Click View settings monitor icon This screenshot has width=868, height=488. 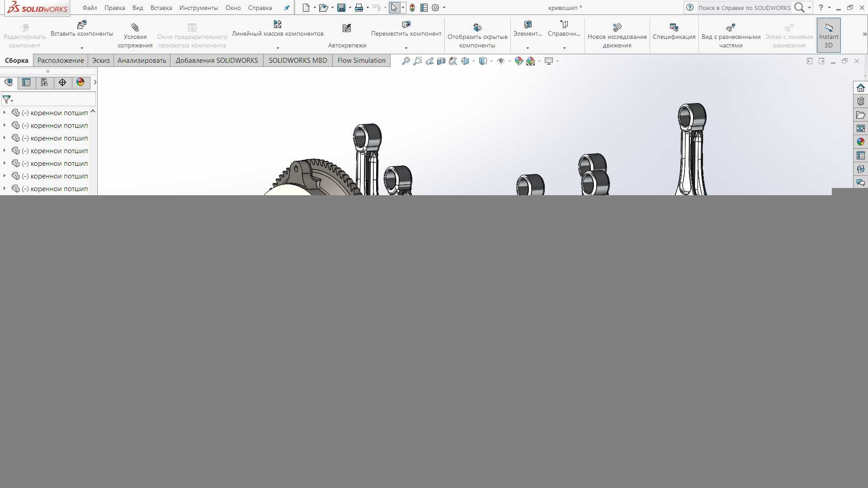click(549, 61)
